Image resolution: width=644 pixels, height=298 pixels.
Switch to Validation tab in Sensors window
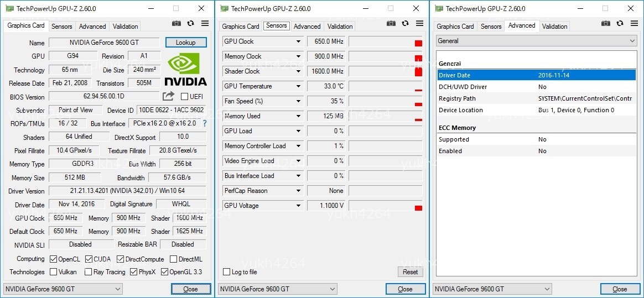340,27
